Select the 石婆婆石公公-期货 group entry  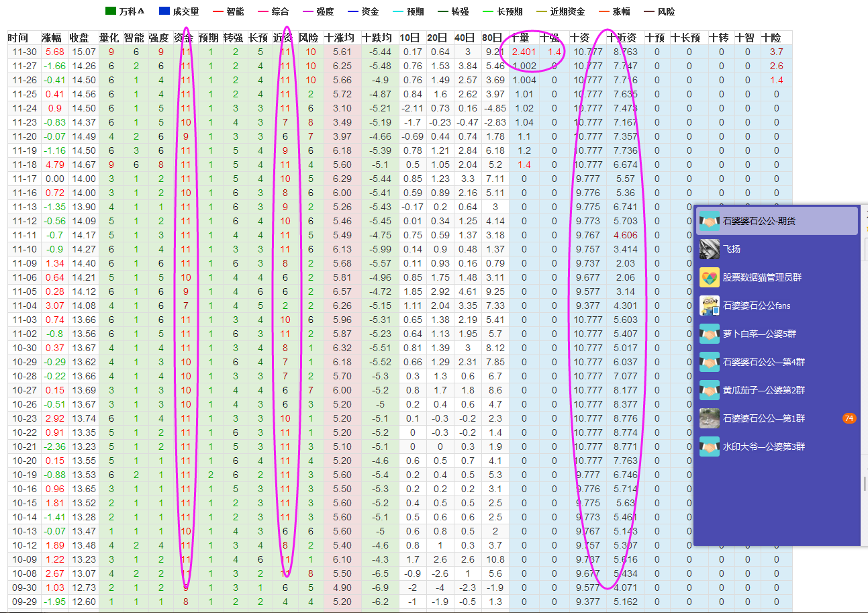pos(777,221)
